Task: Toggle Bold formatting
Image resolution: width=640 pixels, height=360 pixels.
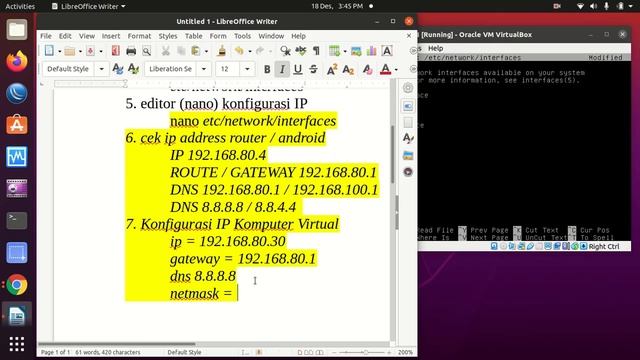Action: [x=267, y=69]
